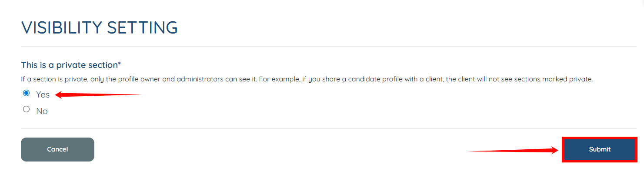Click the red arrow pointing at Submit

coord(513,151)
